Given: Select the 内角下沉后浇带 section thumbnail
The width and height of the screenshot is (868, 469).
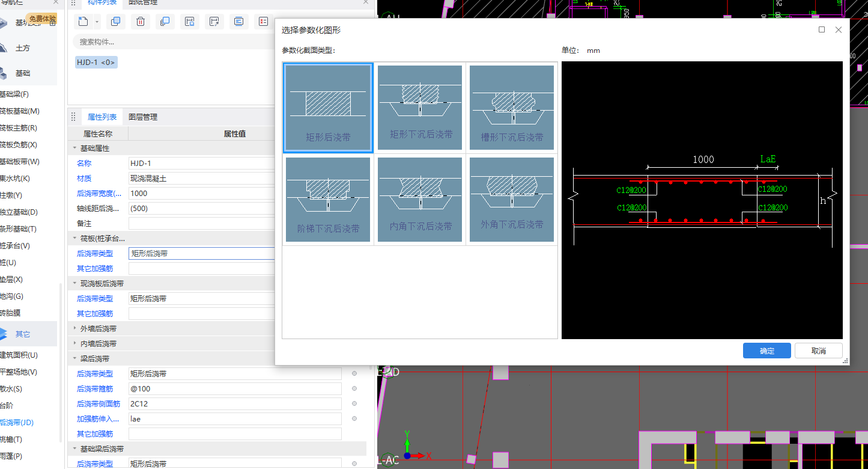Looking at the screenshot, I should pyautogui.click(x=420, y=200).
